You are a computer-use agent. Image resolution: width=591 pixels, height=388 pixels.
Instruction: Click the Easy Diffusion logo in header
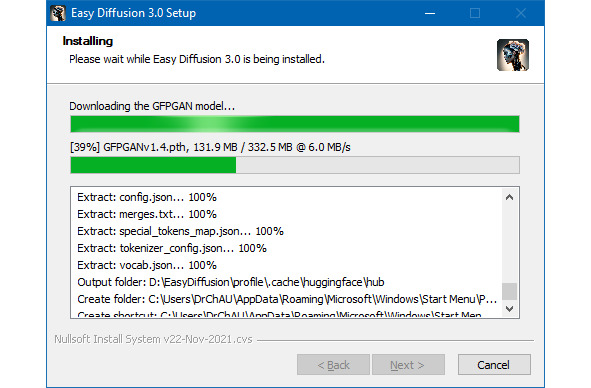513,55
